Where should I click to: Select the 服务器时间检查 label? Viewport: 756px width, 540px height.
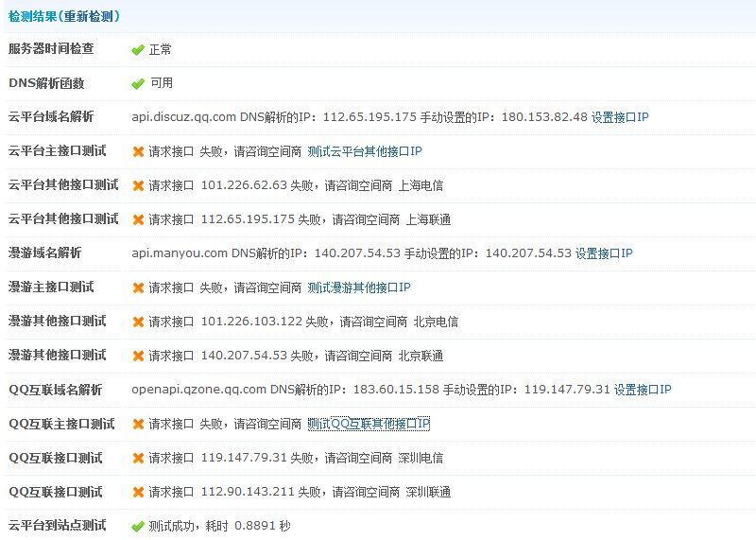(51, 49)
